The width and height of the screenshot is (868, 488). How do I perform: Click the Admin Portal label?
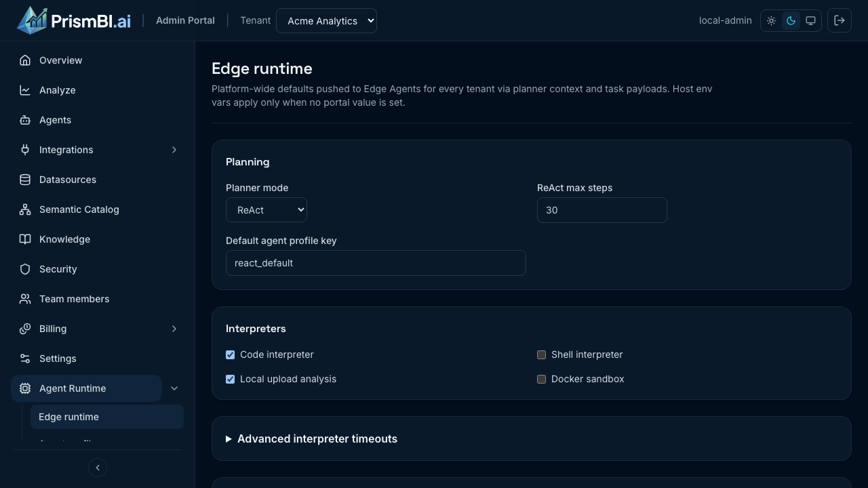(185, 20)
